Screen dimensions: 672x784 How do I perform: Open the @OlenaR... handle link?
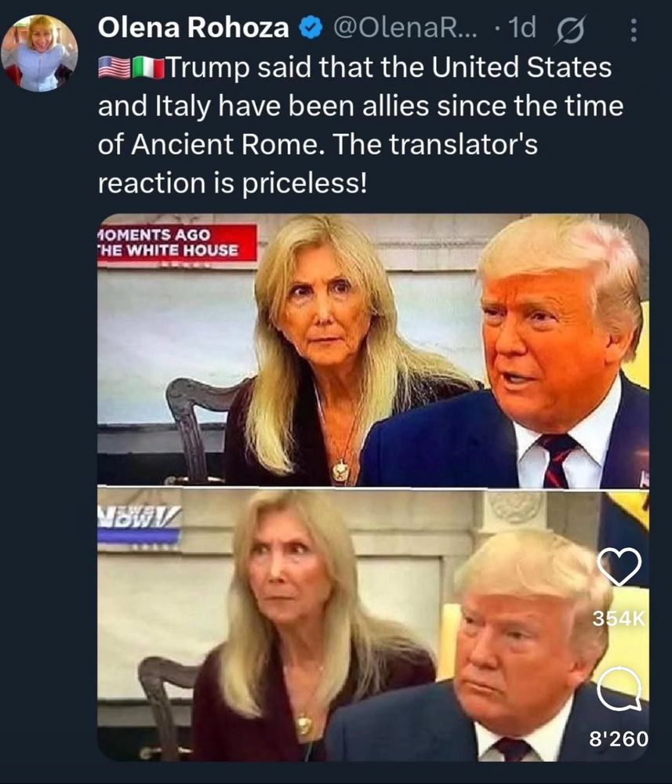click(x=405, y=28)
